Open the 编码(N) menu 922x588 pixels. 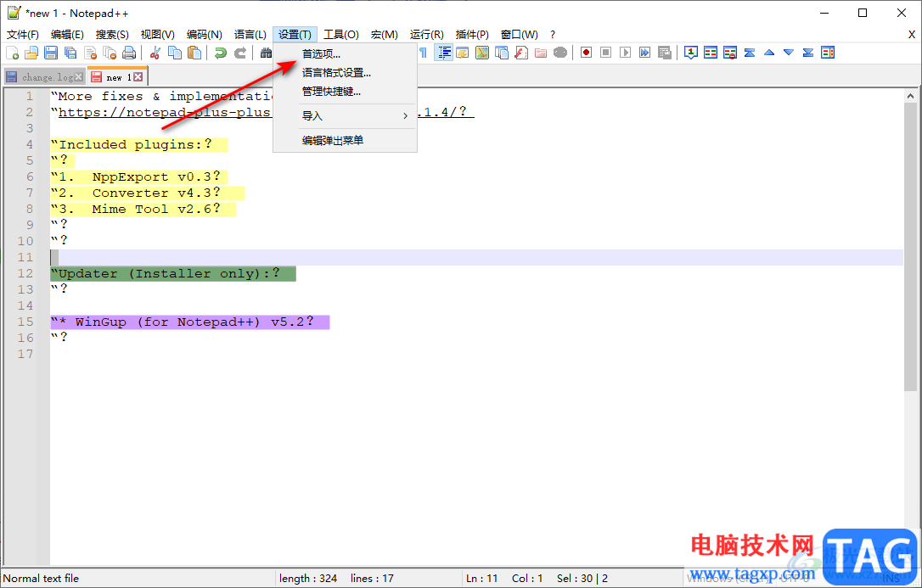pyautogui.click(x=204, y=35)
